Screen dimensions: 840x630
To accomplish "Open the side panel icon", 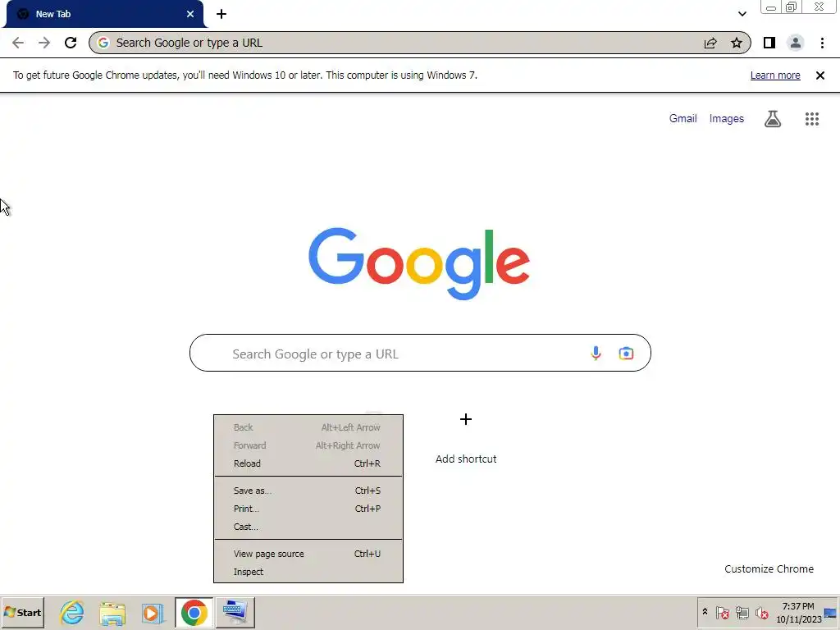I will pos(769,43).
